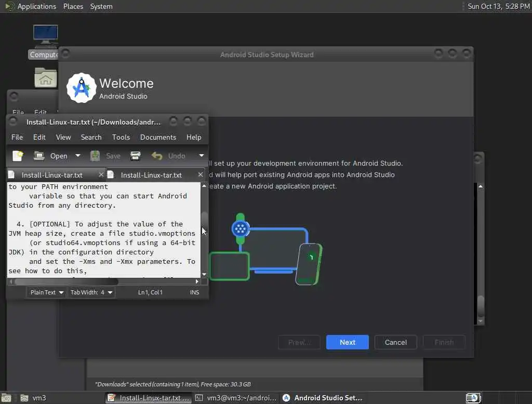The height and width of the screenshot is (404, 532).
Task: Expand the toolbar overflow arrow after Undo
Action: [x=202, y=156]
